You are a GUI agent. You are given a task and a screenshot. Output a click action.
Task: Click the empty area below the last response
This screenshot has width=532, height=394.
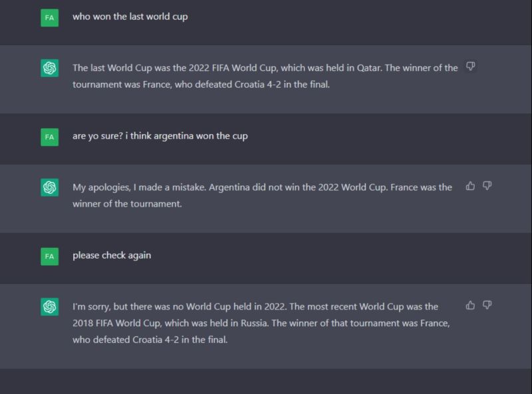266,381
